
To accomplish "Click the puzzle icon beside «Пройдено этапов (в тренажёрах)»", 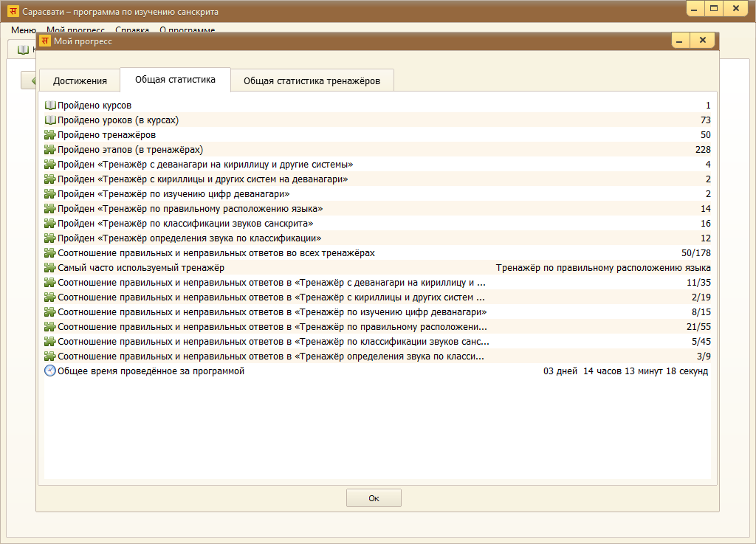I will tap(50, 150).
